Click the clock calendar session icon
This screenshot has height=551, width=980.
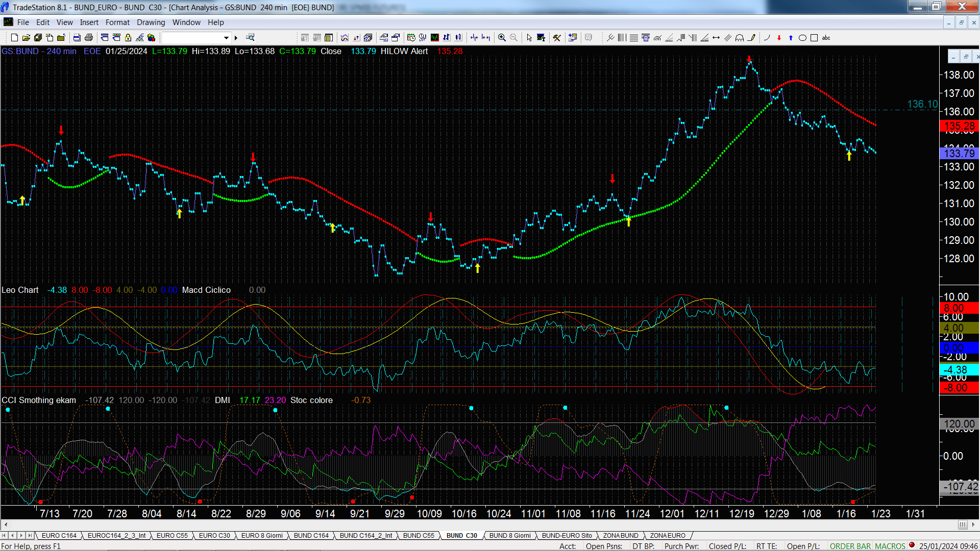click(x=411, y=38)
